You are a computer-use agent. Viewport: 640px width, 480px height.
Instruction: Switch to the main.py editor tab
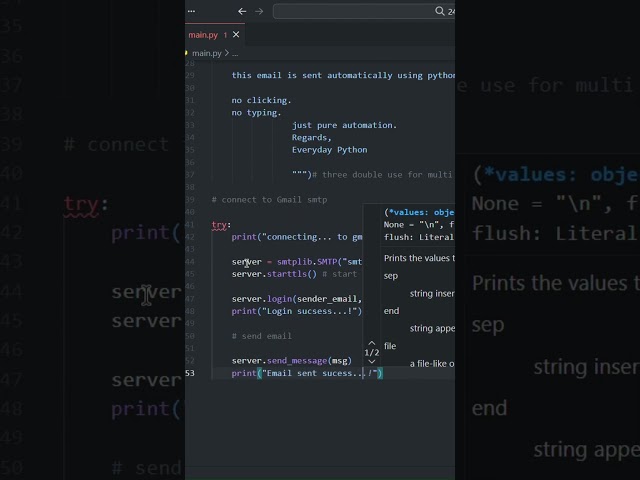[203, 35]
